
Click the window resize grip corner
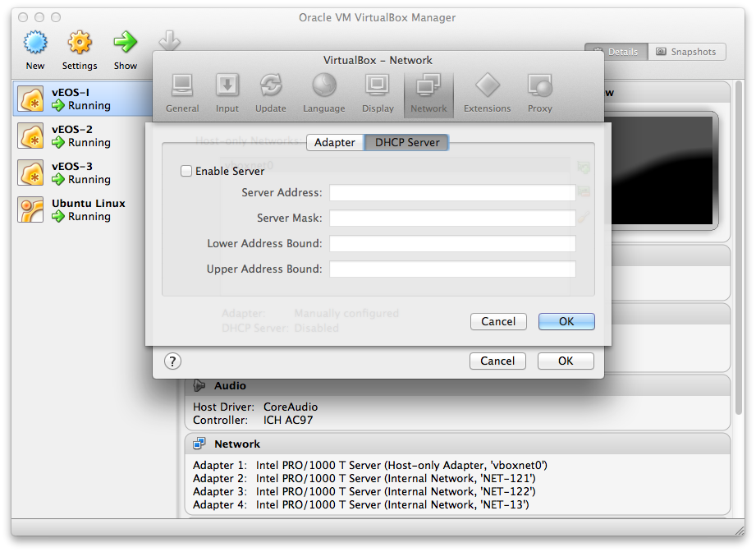coord(739,531)
